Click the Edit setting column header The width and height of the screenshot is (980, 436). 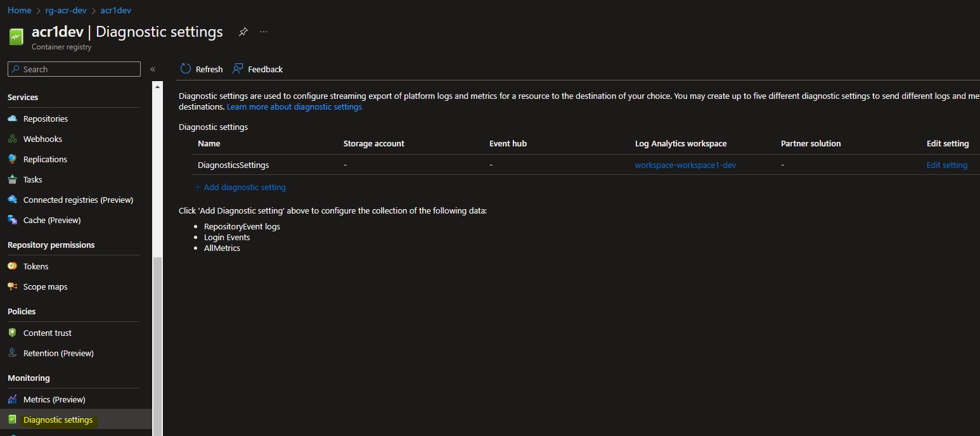(x=948, y=143)
